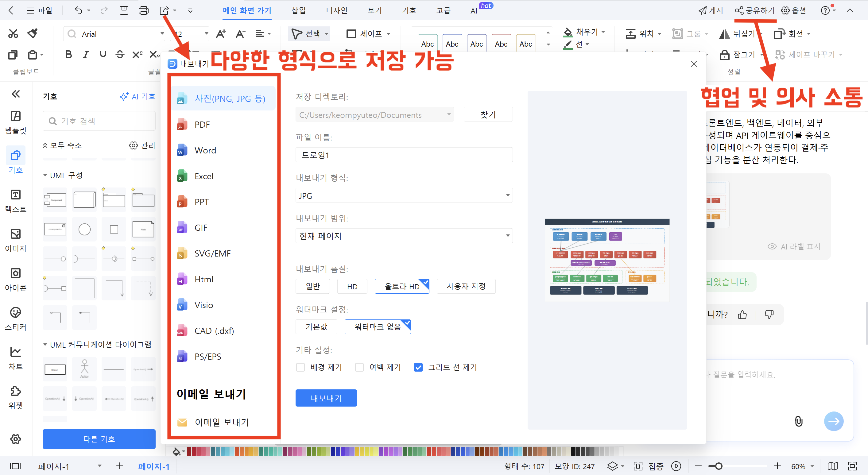The image size is (868, 475).
Task: Click the Format Painter brush icon
Action: point(33,33)
